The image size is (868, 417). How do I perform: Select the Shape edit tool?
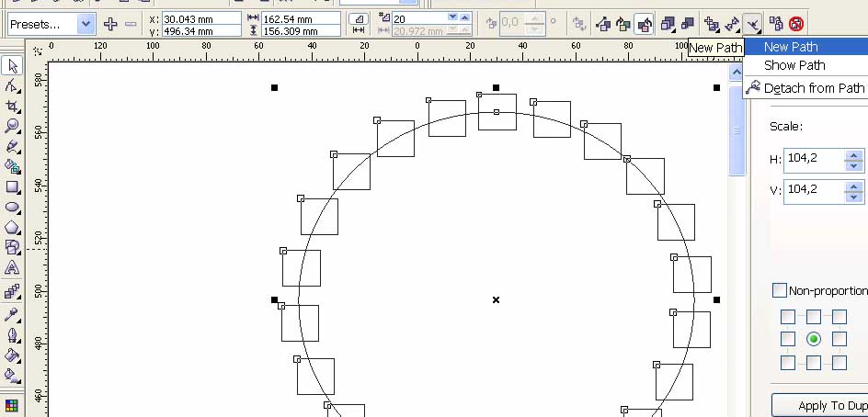(x=12, y=86)
